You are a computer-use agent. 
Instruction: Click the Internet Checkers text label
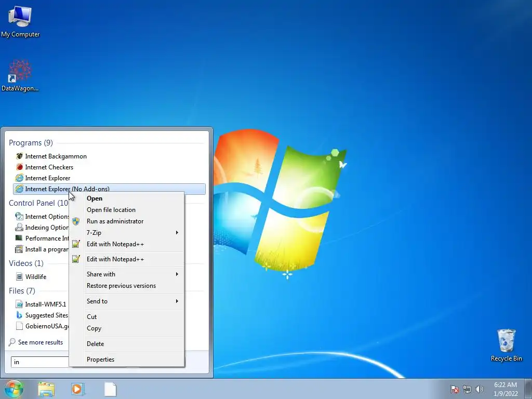49,167
